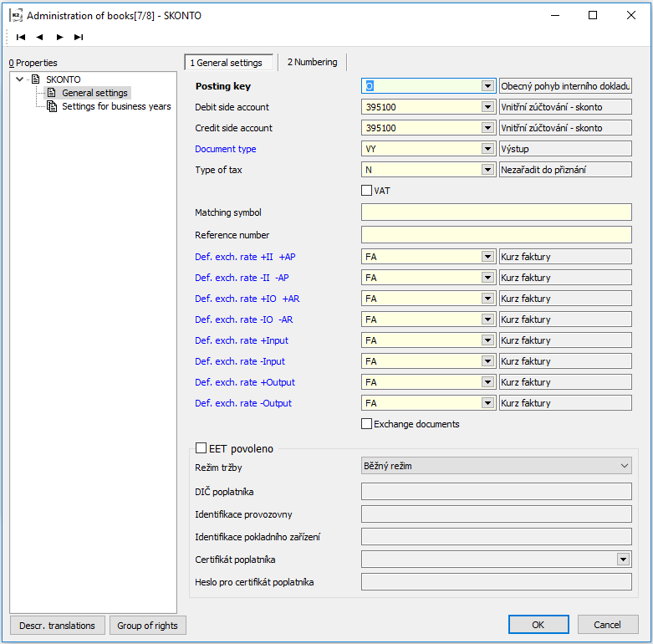Switch to the Numbering tab
The width and height of the screenshot is (653, 644).
(x=312, y=62)
